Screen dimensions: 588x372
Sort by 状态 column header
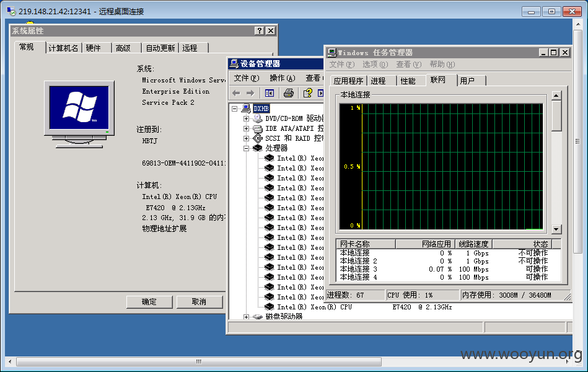tap(522, 244)
